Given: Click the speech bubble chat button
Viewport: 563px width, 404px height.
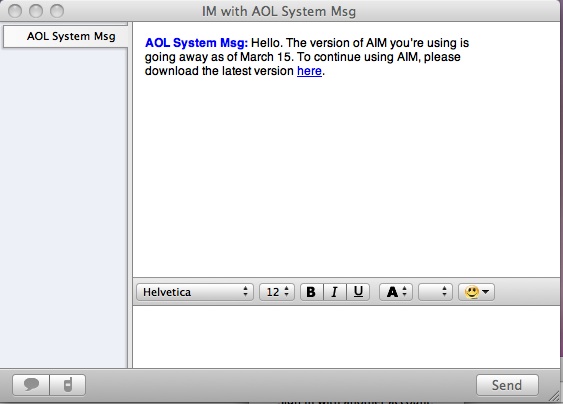Looking at the screenshot, I should click(x=31, y=385).
